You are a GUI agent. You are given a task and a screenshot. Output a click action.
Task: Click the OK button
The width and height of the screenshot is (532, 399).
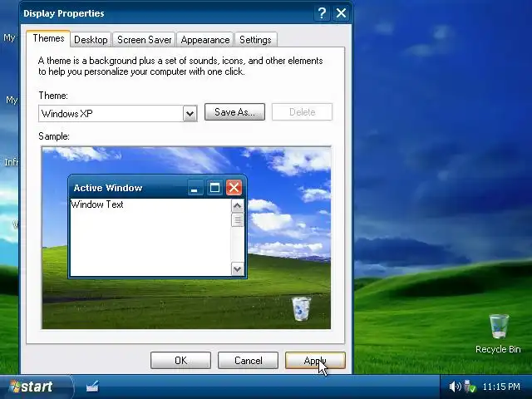181,360
